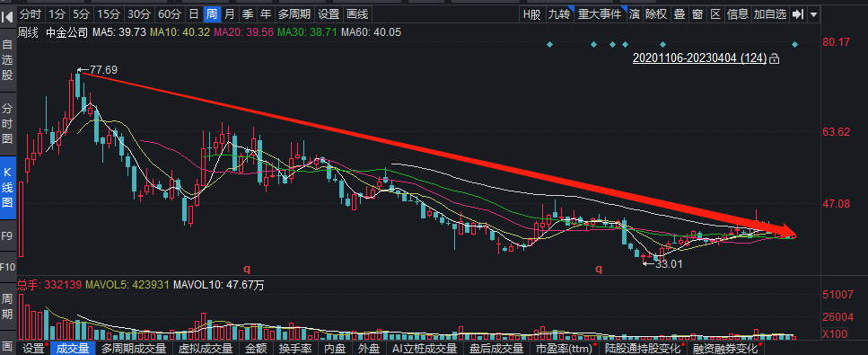Click the first major-event diamond marker
Image resolution: width=868 pixels, height=355 pixels.
pos(549,44)
